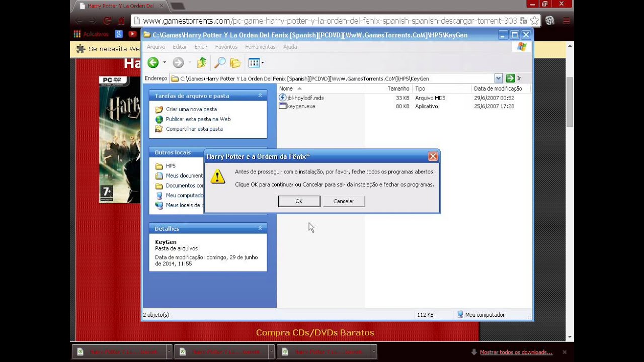Open the Favoritos menu

coord(226,47)
